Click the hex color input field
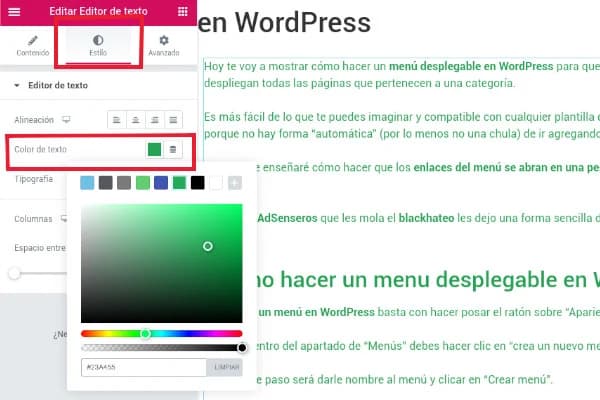 144,367
